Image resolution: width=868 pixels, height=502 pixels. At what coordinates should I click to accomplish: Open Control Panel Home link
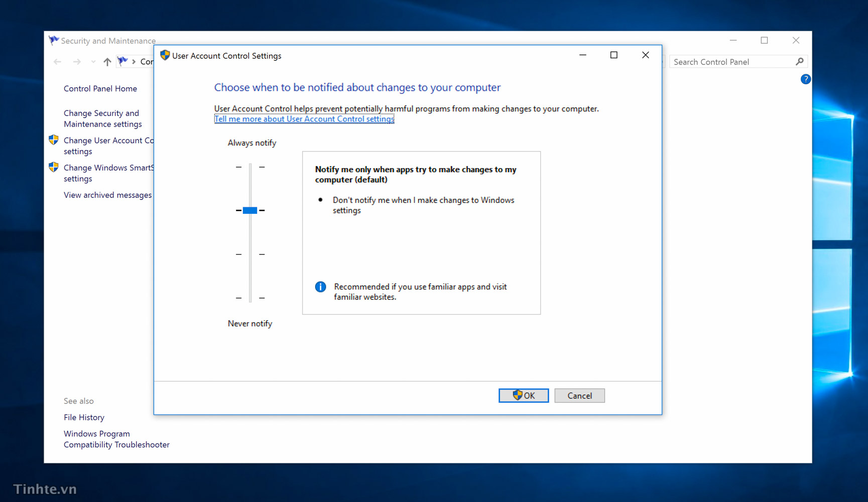(x=100, y=88)
